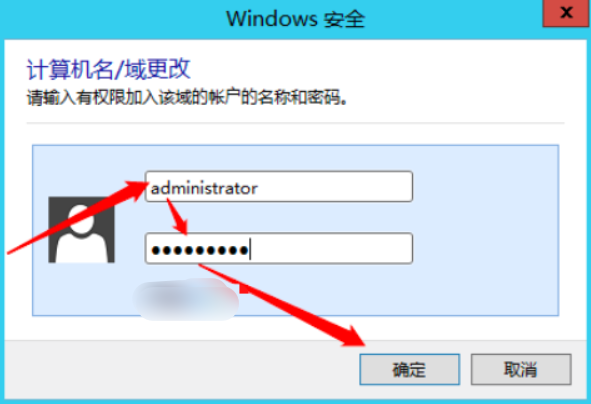Click the user silhouette avatar icon
This screenshot has height=404, width=591.
pos(81,230)
